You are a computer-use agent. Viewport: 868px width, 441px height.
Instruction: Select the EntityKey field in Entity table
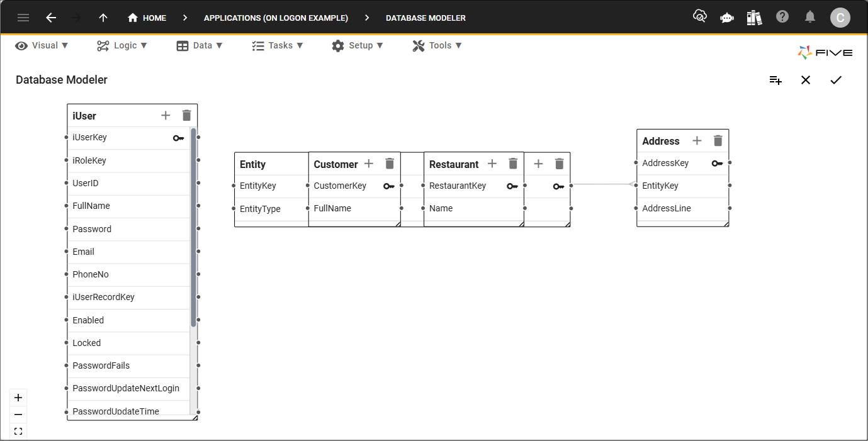271,186
